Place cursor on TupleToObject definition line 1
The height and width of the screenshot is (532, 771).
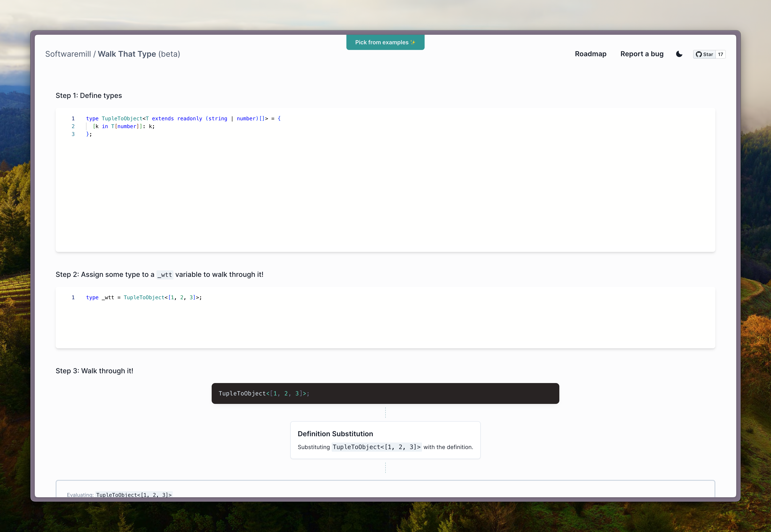tap(183, 119)
